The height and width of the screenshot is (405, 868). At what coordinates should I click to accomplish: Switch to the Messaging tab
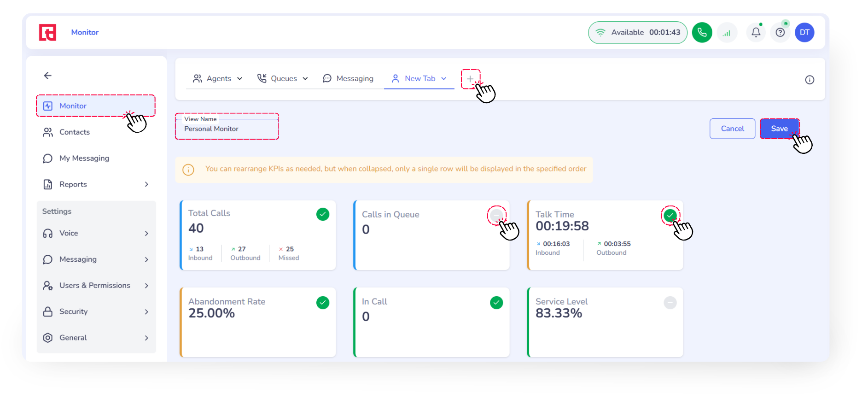[x=348, y=79]
